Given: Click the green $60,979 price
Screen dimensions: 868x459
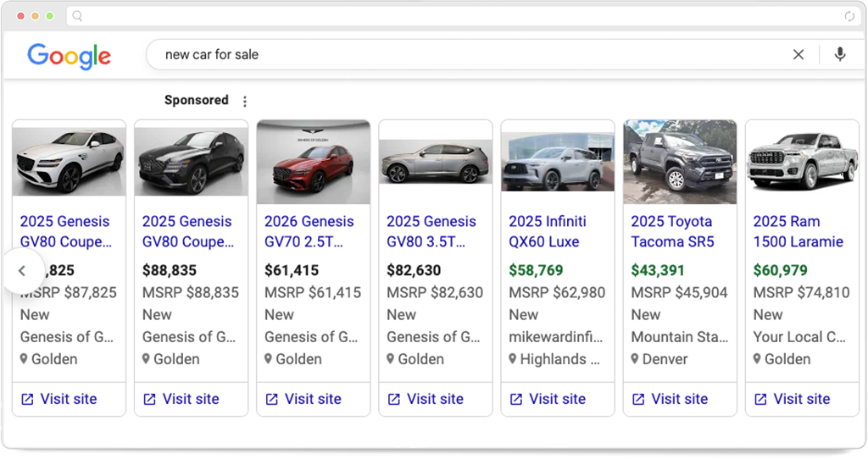Looking at the screenshot, I should click(781, 270).
